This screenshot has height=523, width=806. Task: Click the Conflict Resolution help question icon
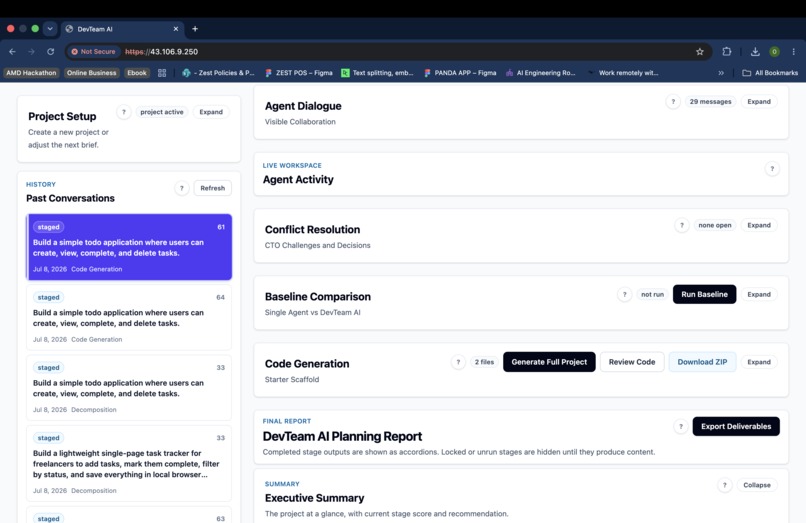pos(682,225)
